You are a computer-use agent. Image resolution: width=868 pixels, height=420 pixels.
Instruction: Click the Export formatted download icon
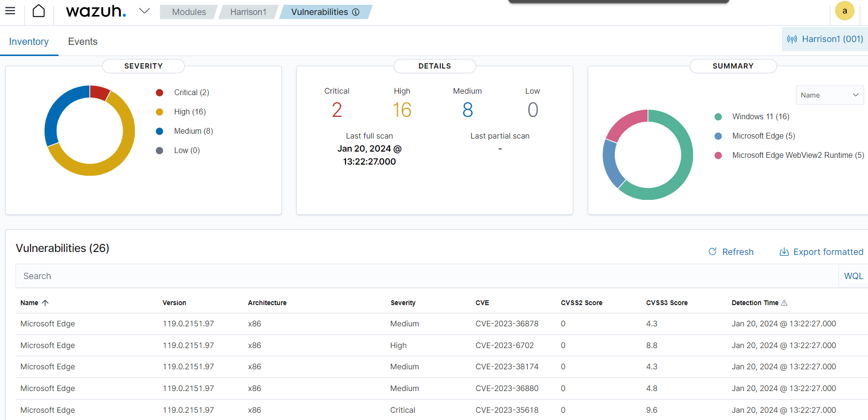tap(784, 252)
